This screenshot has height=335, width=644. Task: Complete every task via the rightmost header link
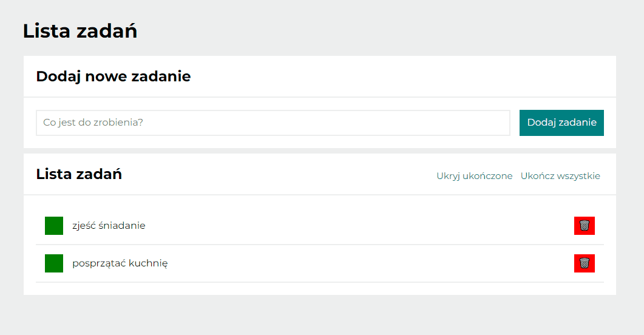(560, 176)
